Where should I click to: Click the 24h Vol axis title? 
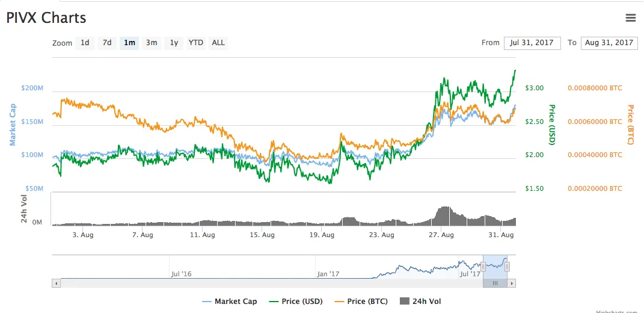coord(25,209)
